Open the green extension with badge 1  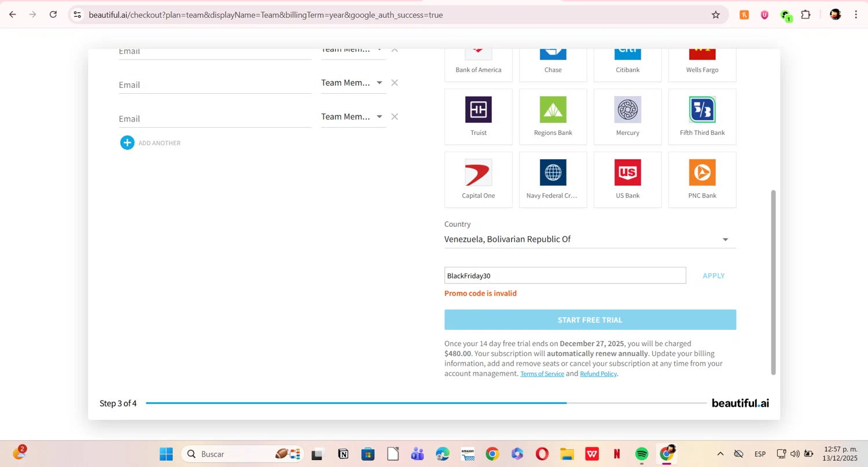point(785,16)
